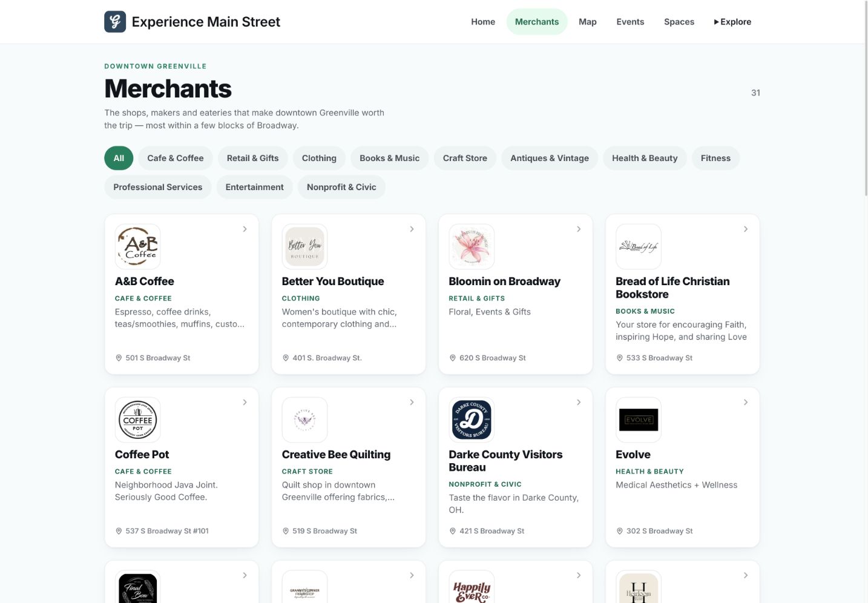Click the Happily Ever Co logo
Image resolution: width=868 pixels, height=603 pixels.
click(x=472, y=587)
